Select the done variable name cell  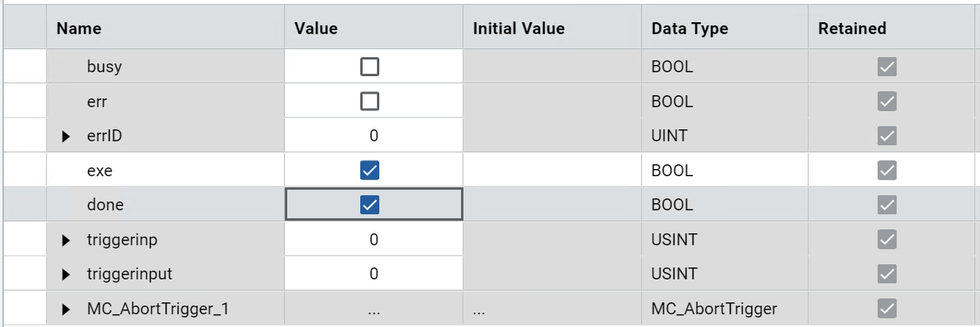(106, 205)
